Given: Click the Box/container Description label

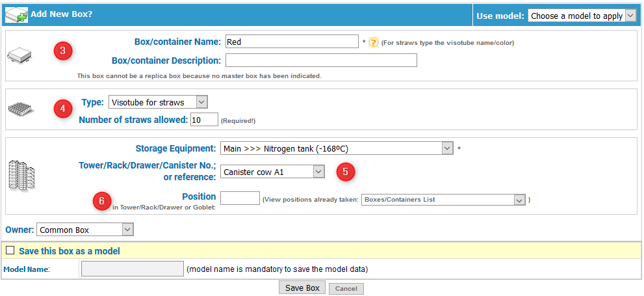Looking at the screenshot, I should click(x=166, y=61).
